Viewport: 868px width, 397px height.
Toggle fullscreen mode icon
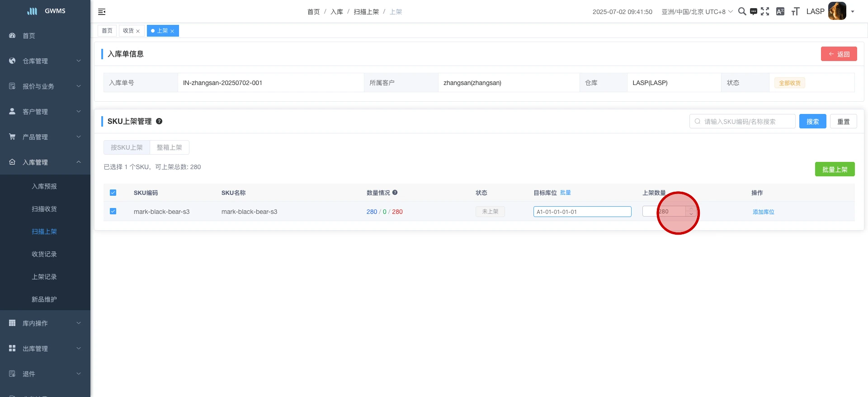click(765, 11)
